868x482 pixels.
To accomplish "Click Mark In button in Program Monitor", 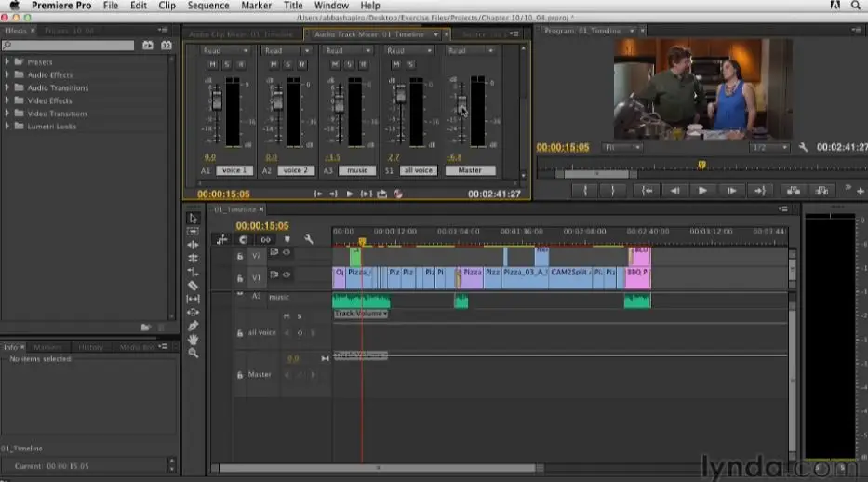I will click(585, 190).
